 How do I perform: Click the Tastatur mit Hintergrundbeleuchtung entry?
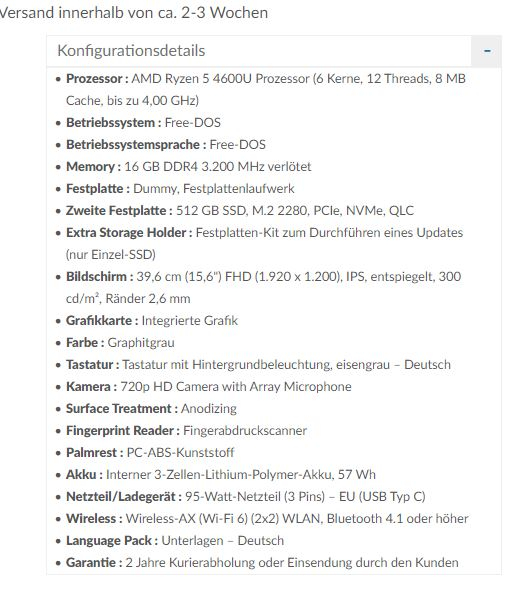258,364
